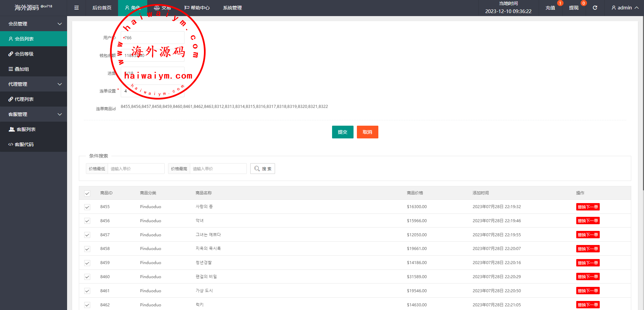Click the green 提交 button
Image resolution: width=644 pixels, height=310 pixels.
coord(342,132)
